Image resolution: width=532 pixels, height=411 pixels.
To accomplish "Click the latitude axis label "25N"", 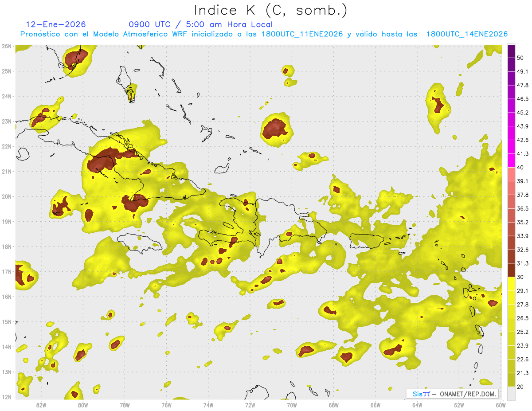I will (7, 71).
